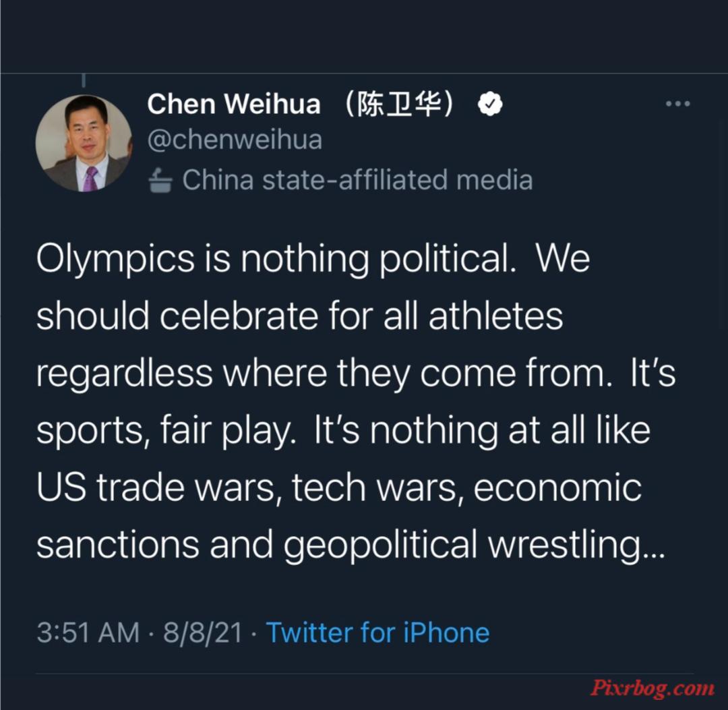Viewport: 728px width, 710px height.
Task: Open the three-dot more options menu
Action: [677, 104]
